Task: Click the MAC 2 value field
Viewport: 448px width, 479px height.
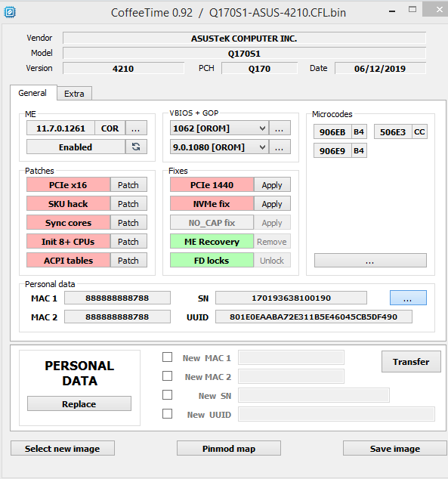Action: pos(117,317)
